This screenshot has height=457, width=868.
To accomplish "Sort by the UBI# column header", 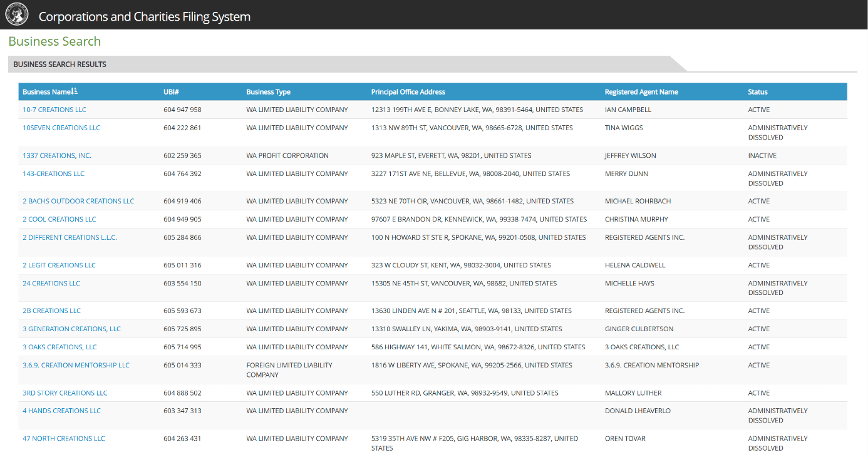I will 171,92.
